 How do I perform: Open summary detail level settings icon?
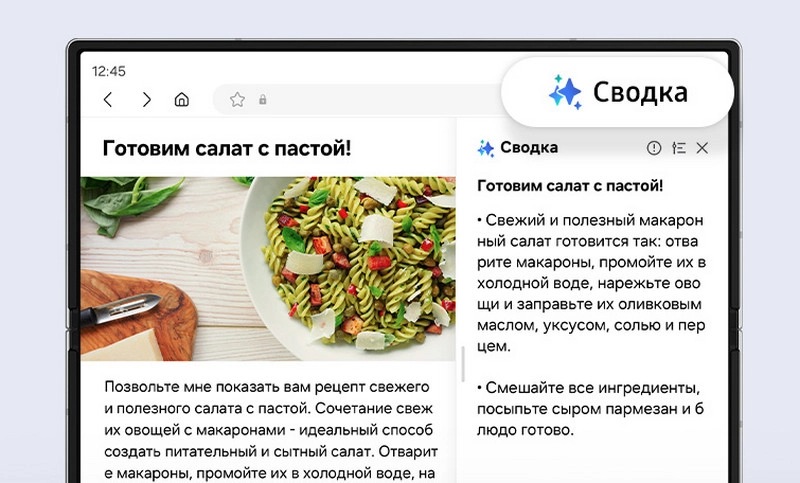pos(679,148)
